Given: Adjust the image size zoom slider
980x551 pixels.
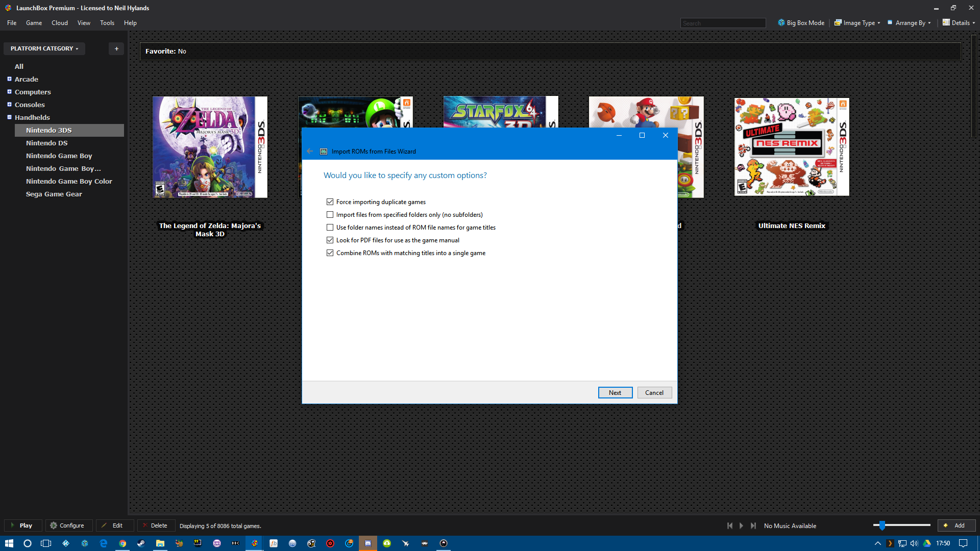Looking at the screenshot, I should pos(882,525).
